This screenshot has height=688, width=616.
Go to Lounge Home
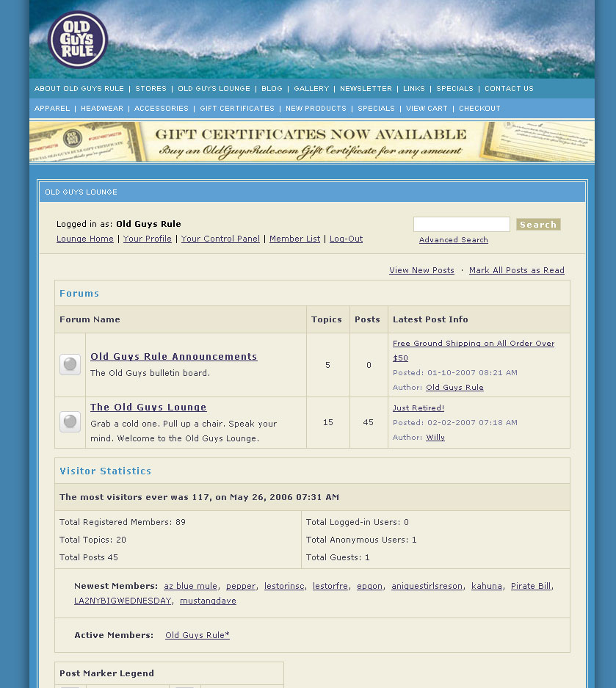pyautogui.click(x=85, y=239)
